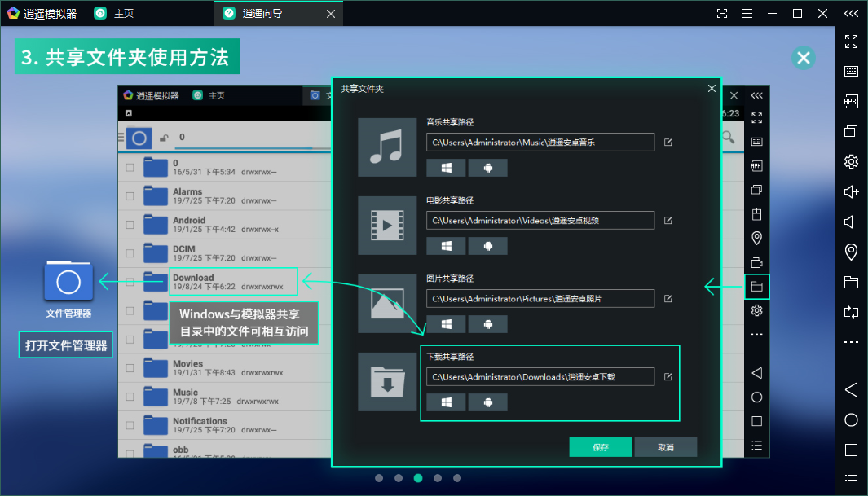The image size is (868, 496).
Task: Open the virtual location pin in the outer right sidebar
Action: pyautogui.click(x=851, y=252)
